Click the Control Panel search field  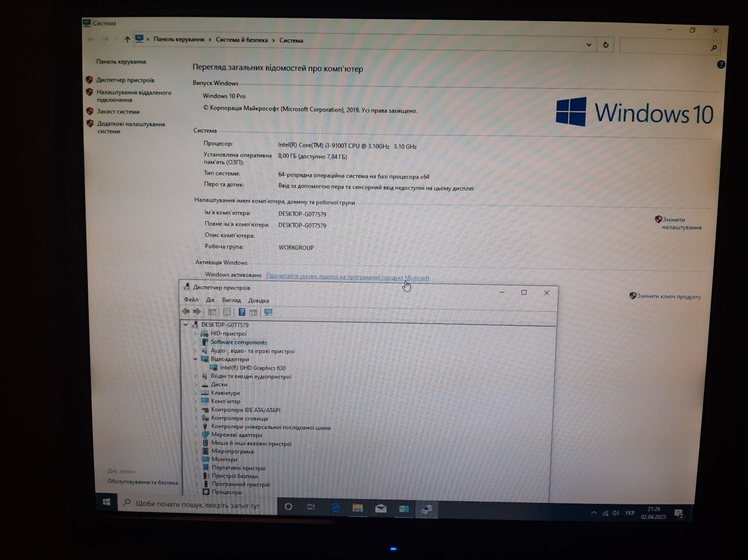[x=670, y=46]
